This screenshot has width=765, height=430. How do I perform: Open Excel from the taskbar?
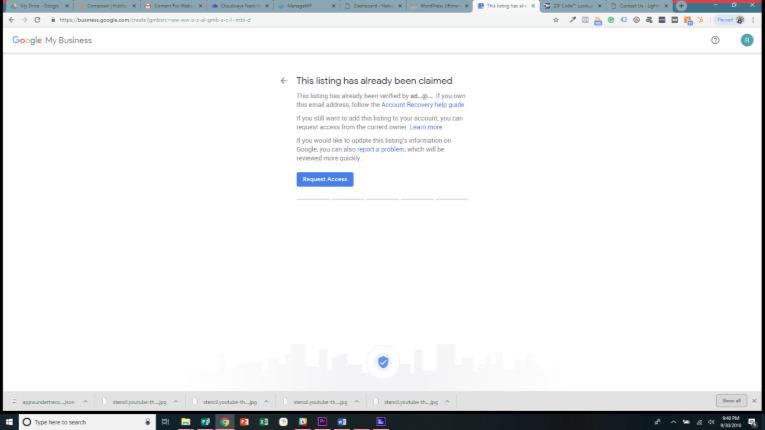[x=264, y=422]
